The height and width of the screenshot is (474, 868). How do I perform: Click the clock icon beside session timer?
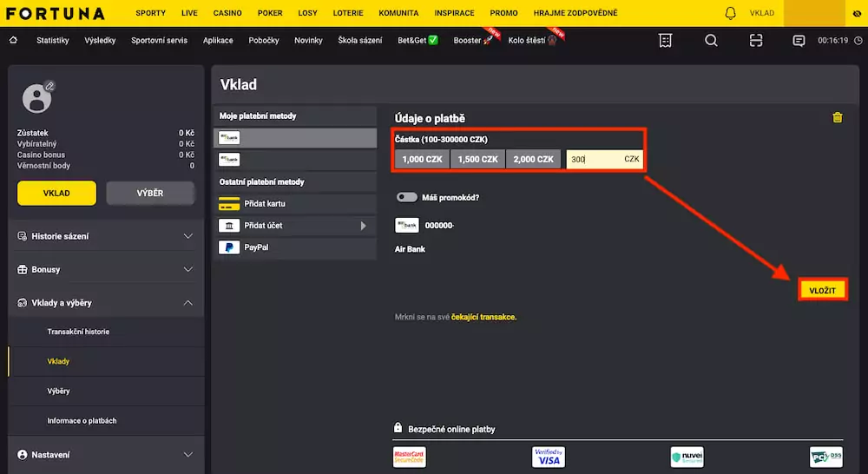click(858, 41)
